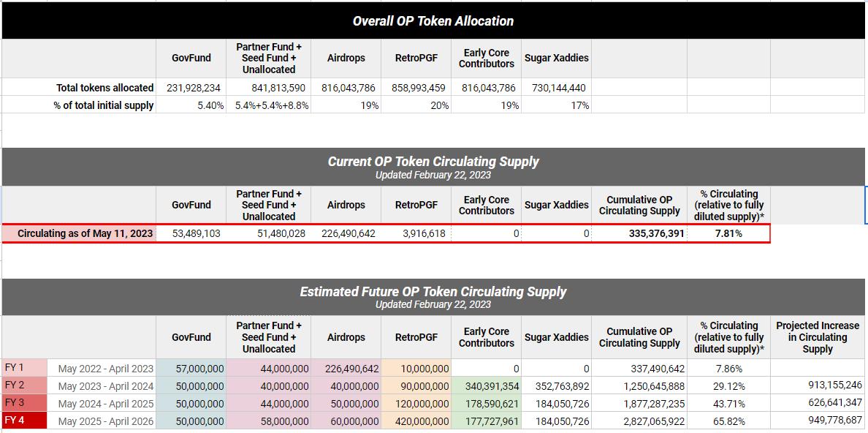The width and height of the screenshot is (868, 433).
Task: Click the "Current OP Token Circulating Supply" banner
Action: tap(433, 166)
